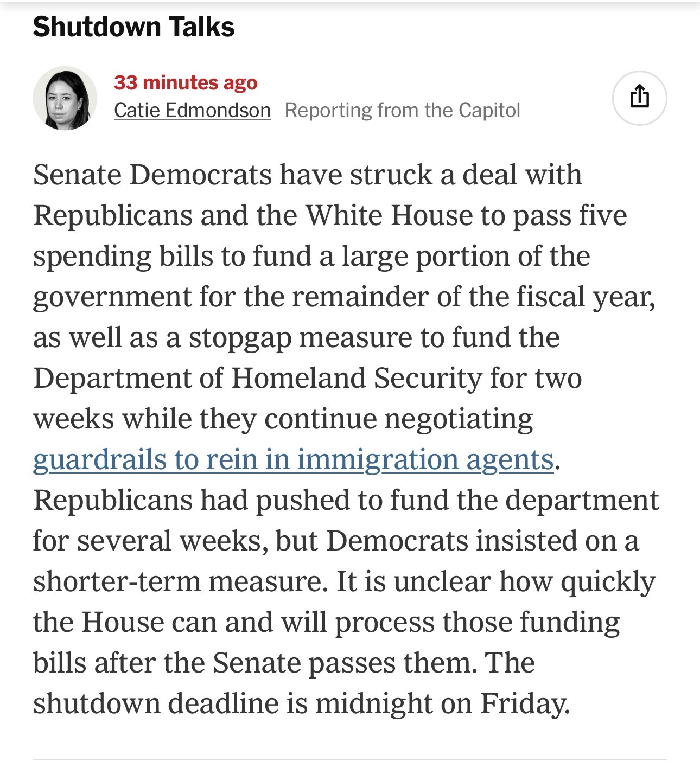Click the words "Senate Democrats" in the article
This screenshot has width=700, height=768.
(x=152, y=175)
